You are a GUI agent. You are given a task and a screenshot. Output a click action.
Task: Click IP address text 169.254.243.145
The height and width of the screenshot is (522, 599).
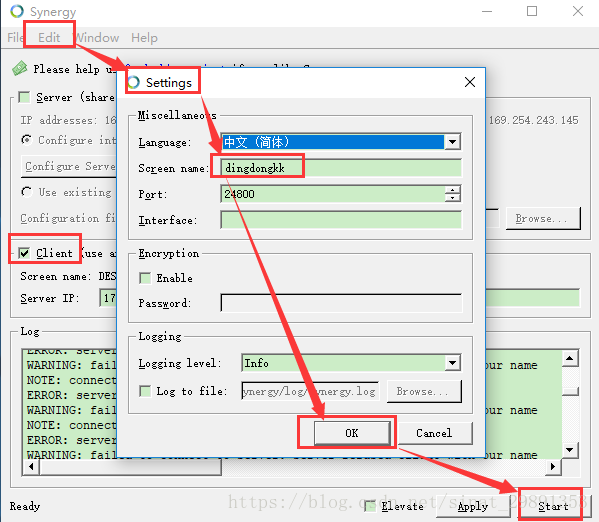click(x=533, y=120)
